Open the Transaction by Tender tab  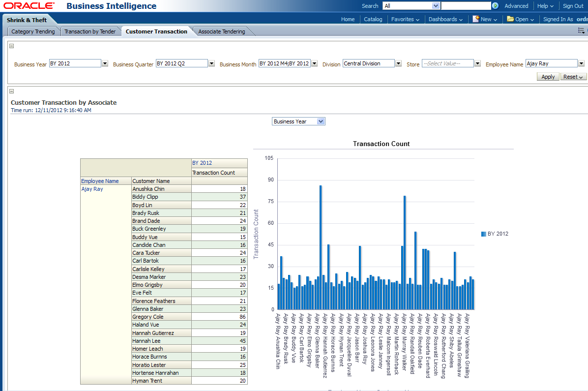(90, 31)
